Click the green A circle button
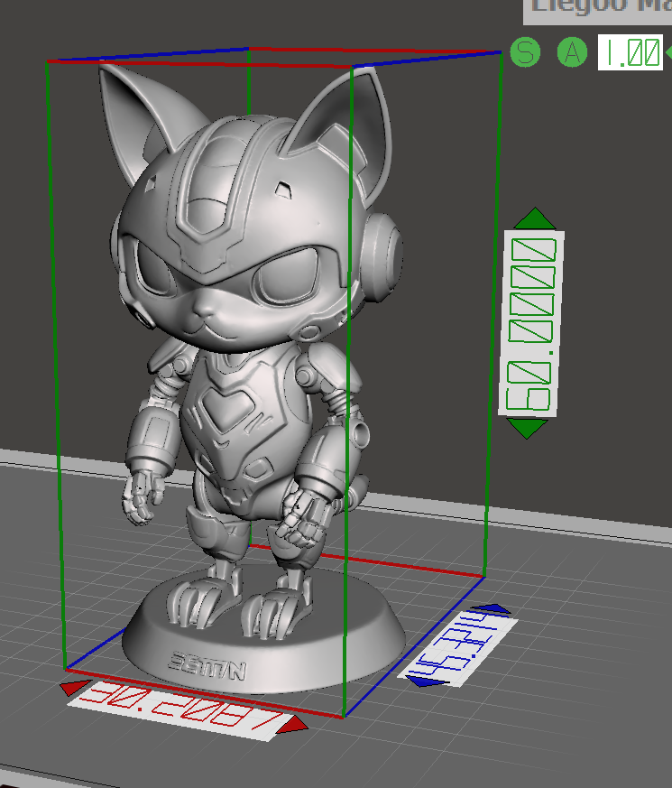This screenshot has width=672, height=788. (572, 51)
